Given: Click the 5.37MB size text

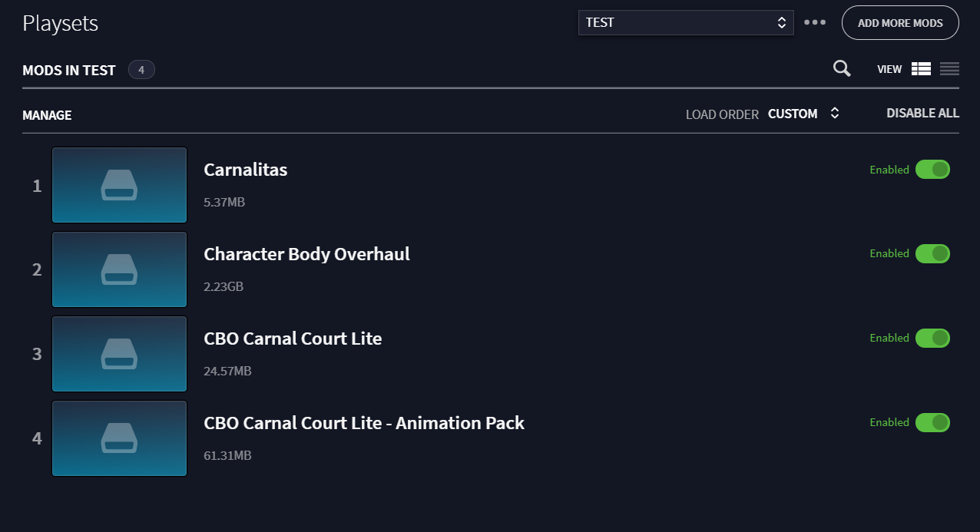Looking at the screenshot, I should tap(224, 203).
